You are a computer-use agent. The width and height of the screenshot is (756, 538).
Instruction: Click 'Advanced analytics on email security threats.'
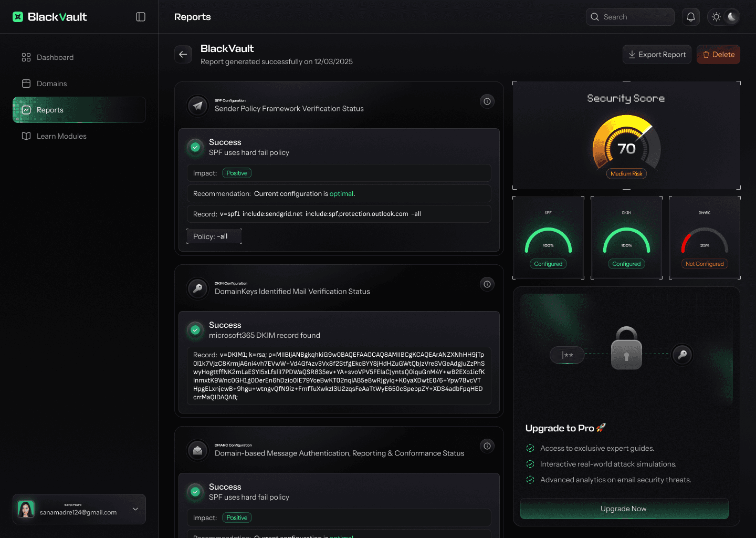615,480
